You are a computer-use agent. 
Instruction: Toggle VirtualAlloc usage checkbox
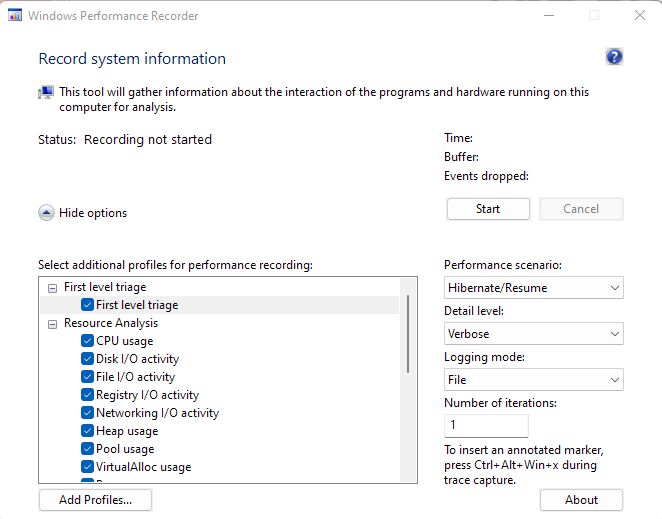click(x=87, y=467)
